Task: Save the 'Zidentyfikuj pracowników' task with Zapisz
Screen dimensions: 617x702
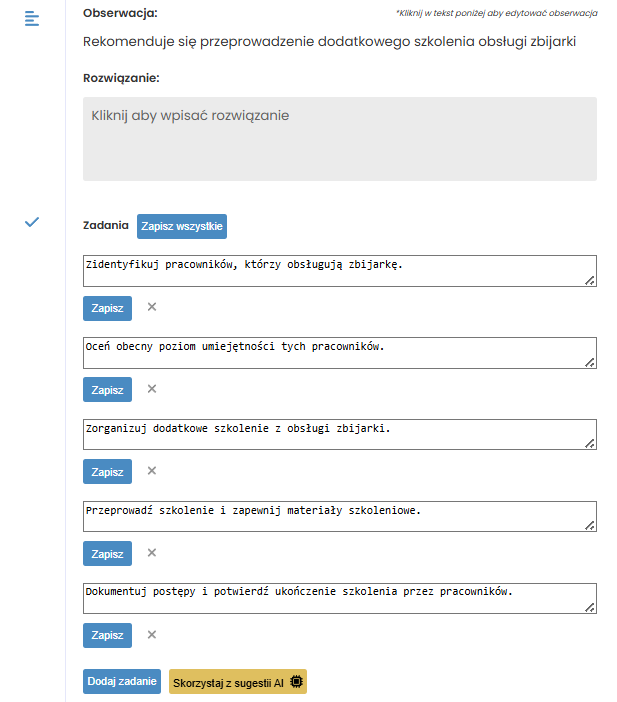Action: 107,308
